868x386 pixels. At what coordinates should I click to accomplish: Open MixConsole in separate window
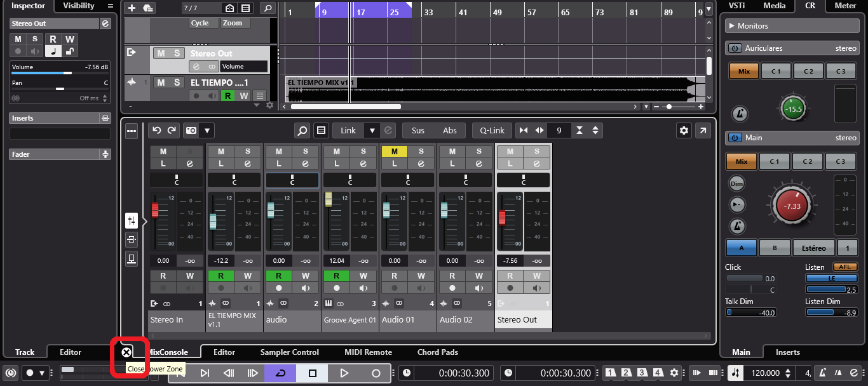tap(703, 131)
